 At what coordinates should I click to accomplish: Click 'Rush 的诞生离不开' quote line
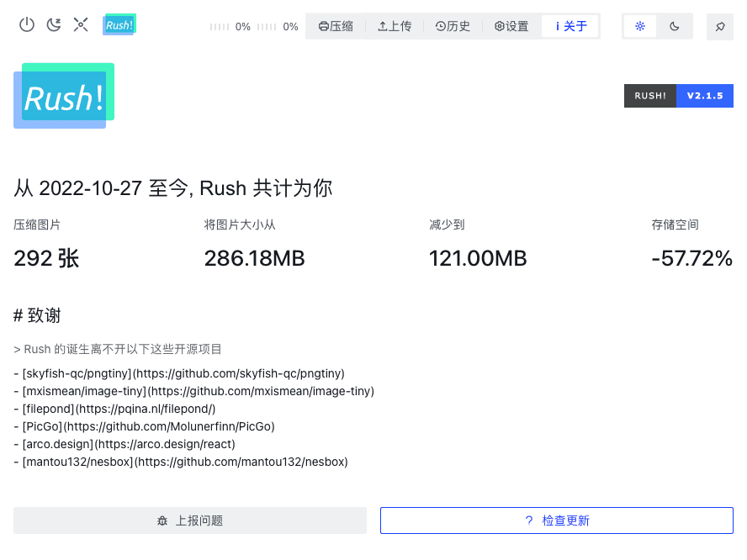[118, 349]
